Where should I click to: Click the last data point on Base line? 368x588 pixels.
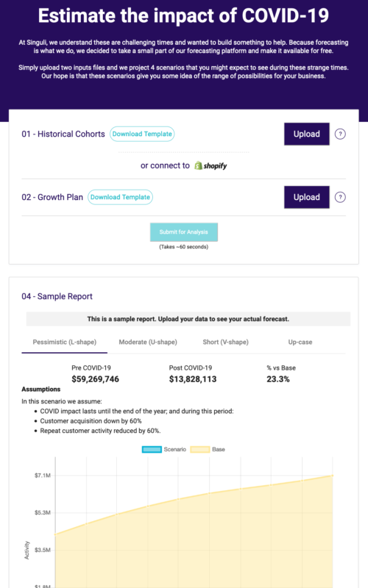click(333, 476)
